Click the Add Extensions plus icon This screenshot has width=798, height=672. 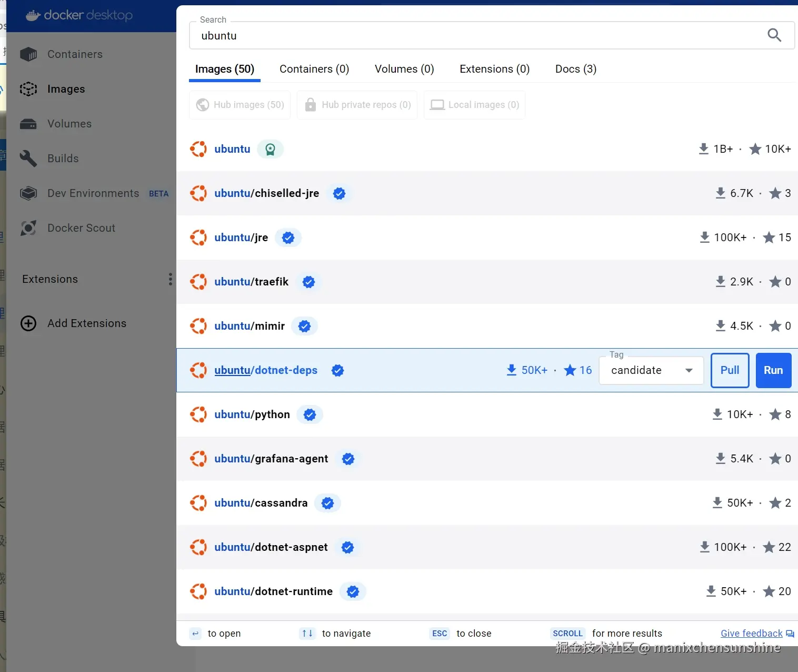pyautogui.click(x=28, y=323)
